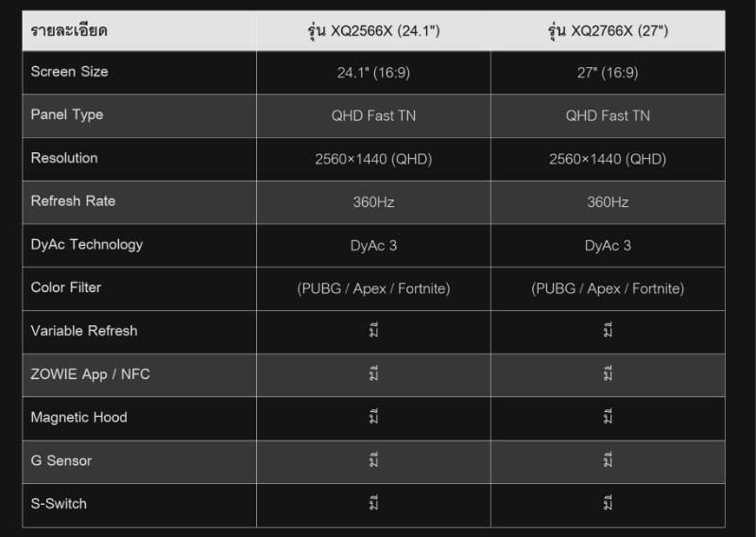This screenshot has width=756, height=537.
Task: Click the 24.1" (16:9) cell
Action: tap(373, 73)
